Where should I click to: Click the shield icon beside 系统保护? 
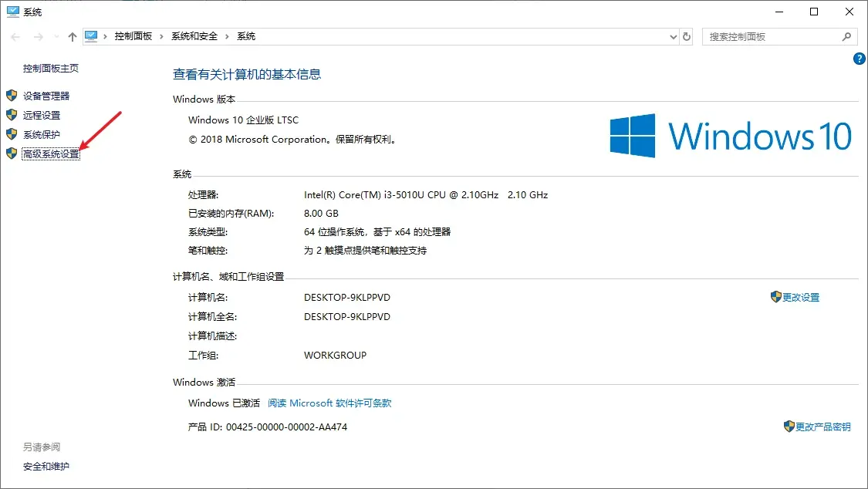pos(12,134)
